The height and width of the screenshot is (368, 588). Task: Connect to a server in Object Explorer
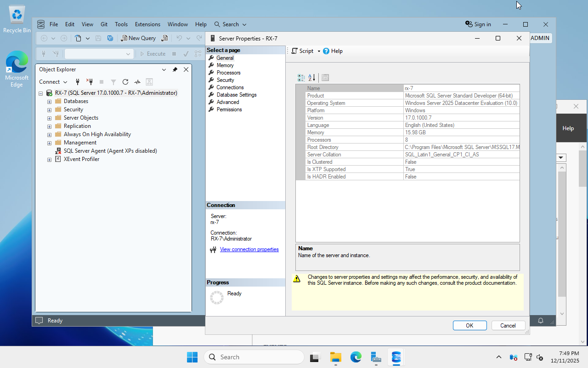pos(78,81)
